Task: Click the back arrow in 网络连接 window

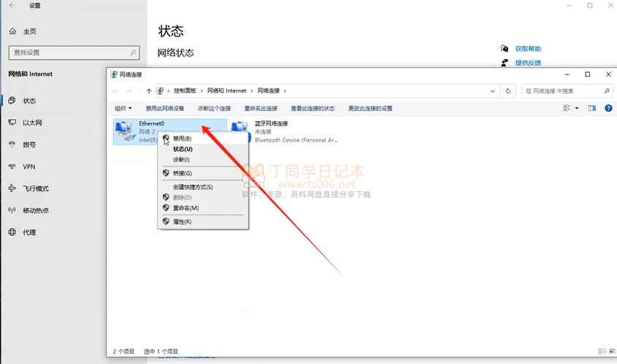Action: click(x=115, y=91)
